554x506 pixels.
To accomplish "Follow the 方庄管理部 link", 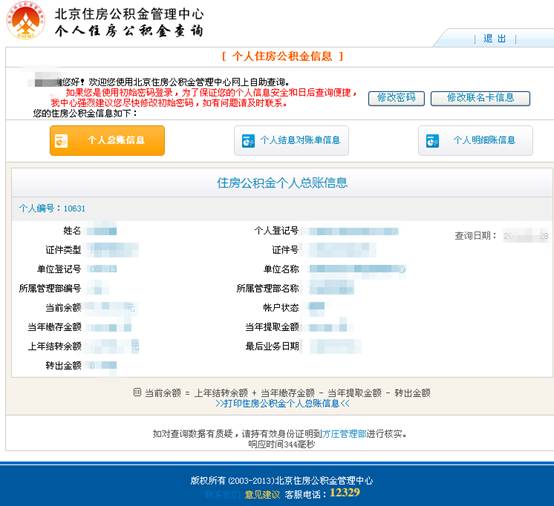I will pyautogui.click(x=344, y=434).
